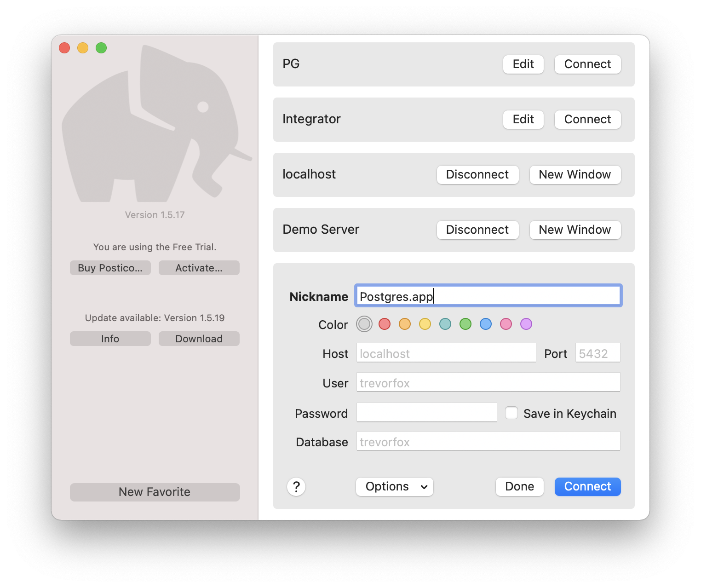Image resolution: width=701 pixels, height=588 pixels.
Task: Focus the Nickname field
Action: coord(488,296)
